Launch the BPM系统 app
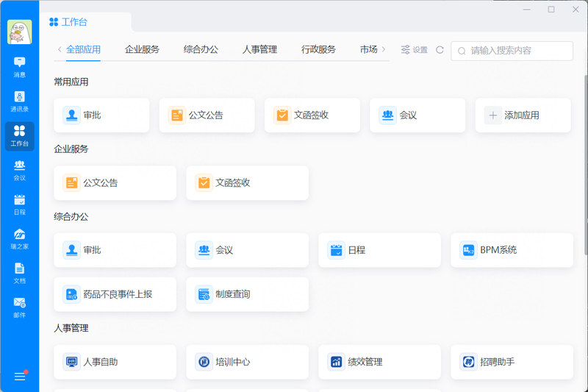 click(512, 250)
